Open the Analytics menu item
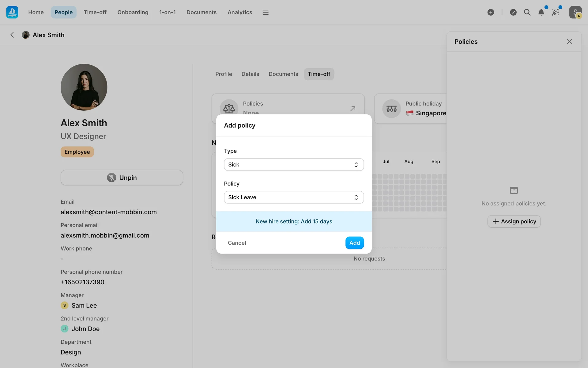 (x=239, y=12)
